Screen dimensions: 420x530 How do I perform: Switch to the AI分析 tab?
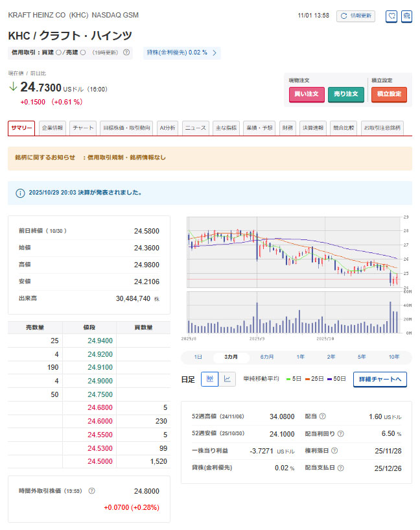tap(167, 128)
